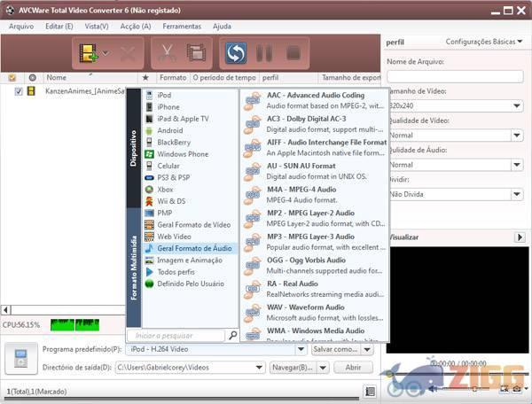Image resolution: width=532 pixels, height=404 pixels.
Task: Click the add file toolbar icon
Action: [x=88, y=53]
